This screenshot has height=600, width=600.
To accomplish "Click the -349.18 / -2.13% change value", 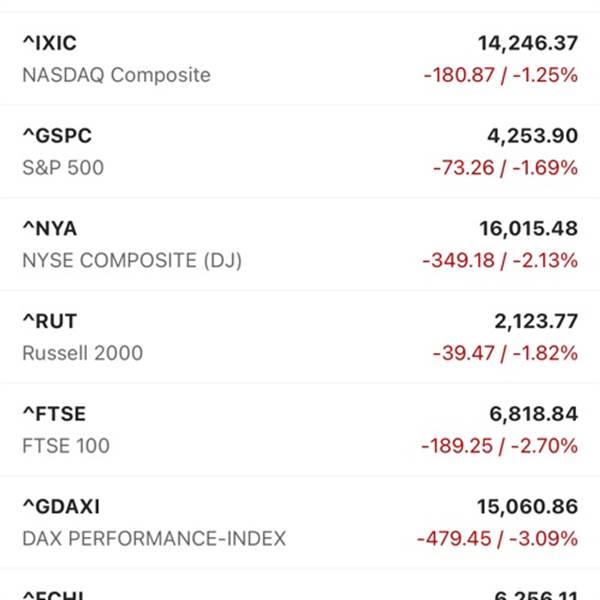I will (501, 261).
